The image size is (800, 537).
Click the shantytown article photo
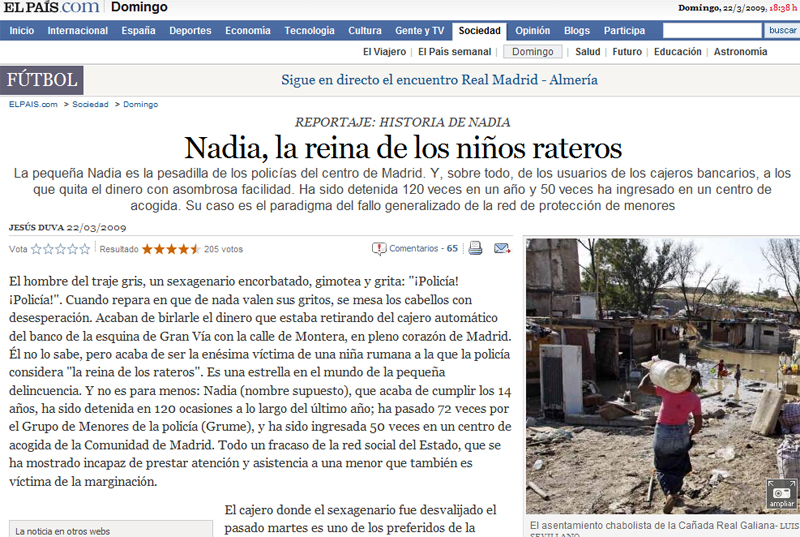(x=663, y=376)
